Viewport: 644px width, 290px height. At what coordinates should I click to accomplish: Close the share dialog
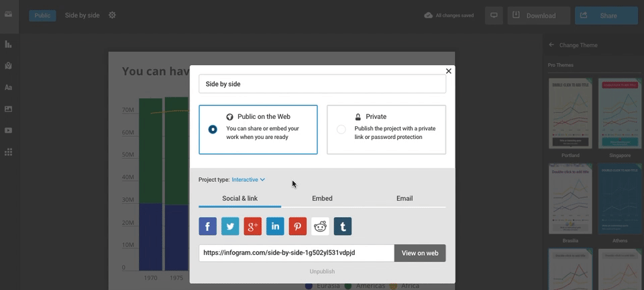coord(449,71)
